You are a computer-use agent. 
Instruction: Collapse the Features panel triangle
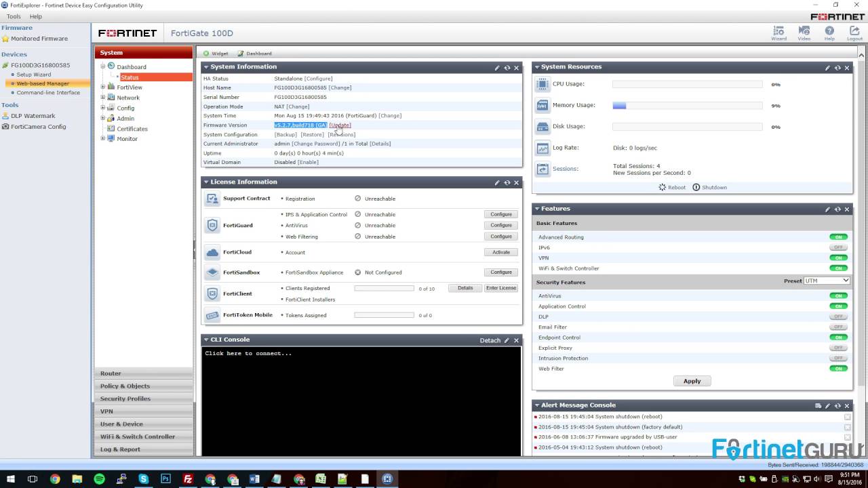537,209
